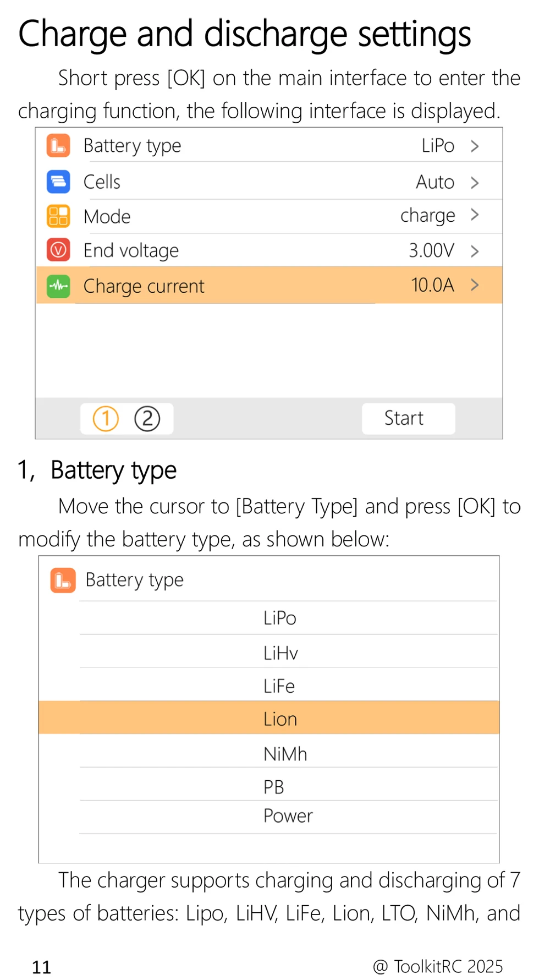
Task: Click the orange Battery type icon in settings list
Action: [58, 146]
